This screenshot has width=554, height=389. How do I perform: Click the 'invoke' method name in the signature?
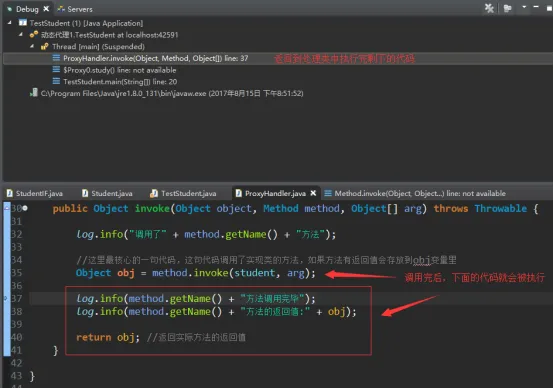(x=152, y=208)
